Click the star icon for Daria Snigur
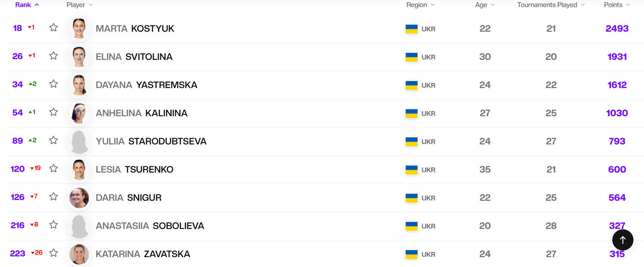Image resolution: width=644 pixels, height=267 pixels. [x=54, y=197]
